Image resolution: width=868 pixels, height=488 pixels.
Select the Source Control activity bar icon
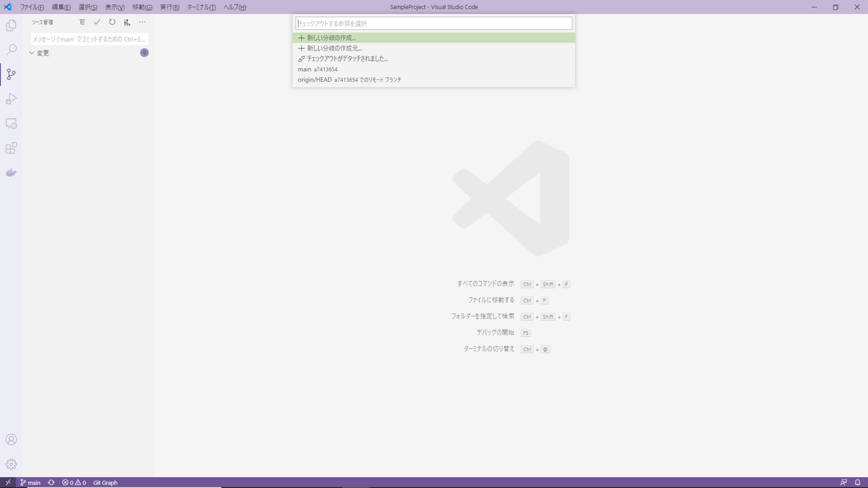(11, 74)
